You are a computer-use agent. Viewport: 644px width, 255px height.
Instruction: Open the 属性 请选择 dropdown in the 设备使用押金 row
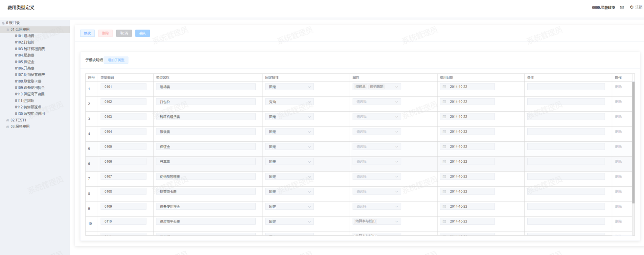(x=377, y=206)
